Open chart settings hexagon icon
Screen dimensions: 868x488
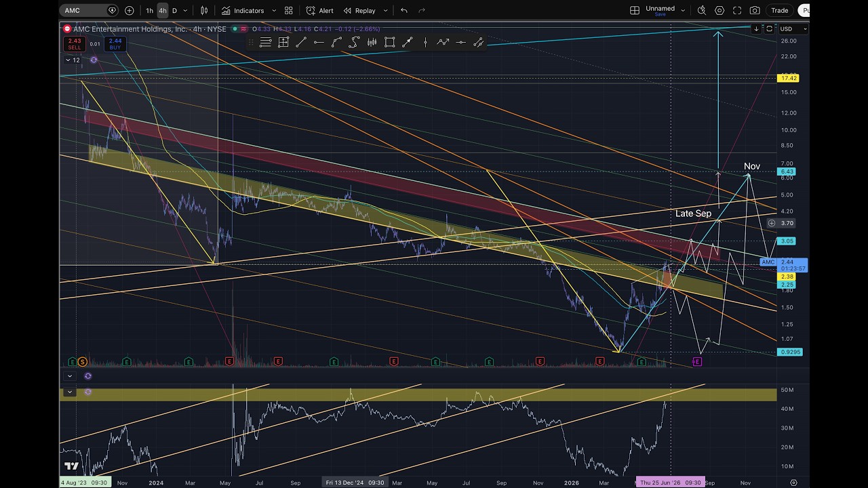pyautogui.click(x=719, y=10)
